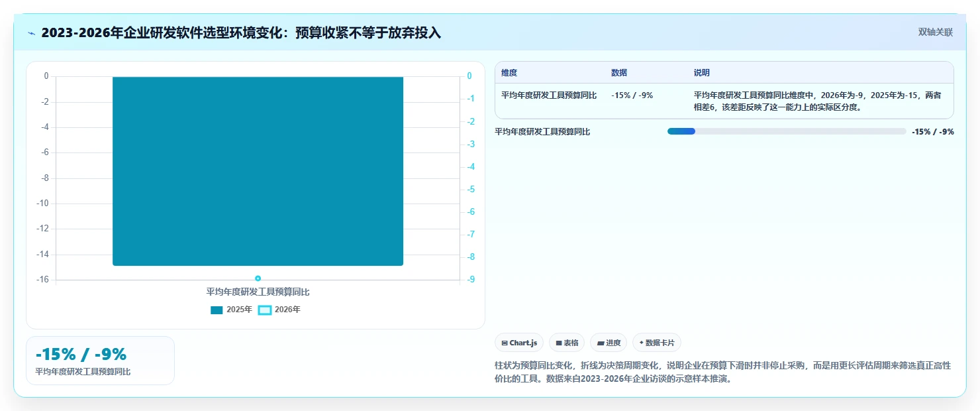Select the 数据卡片 tag

coord(657,343)
